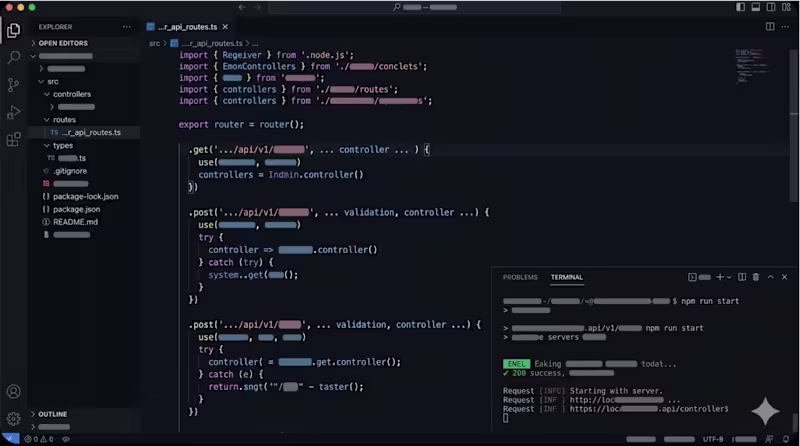This screenshot has width=800, height=446.
Task: Click the remote window status indicator
Action: 10,439
